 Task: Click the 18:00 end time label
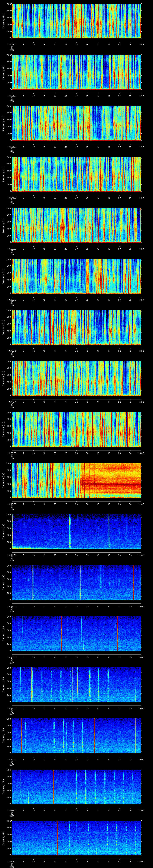[x=141, y=861]
